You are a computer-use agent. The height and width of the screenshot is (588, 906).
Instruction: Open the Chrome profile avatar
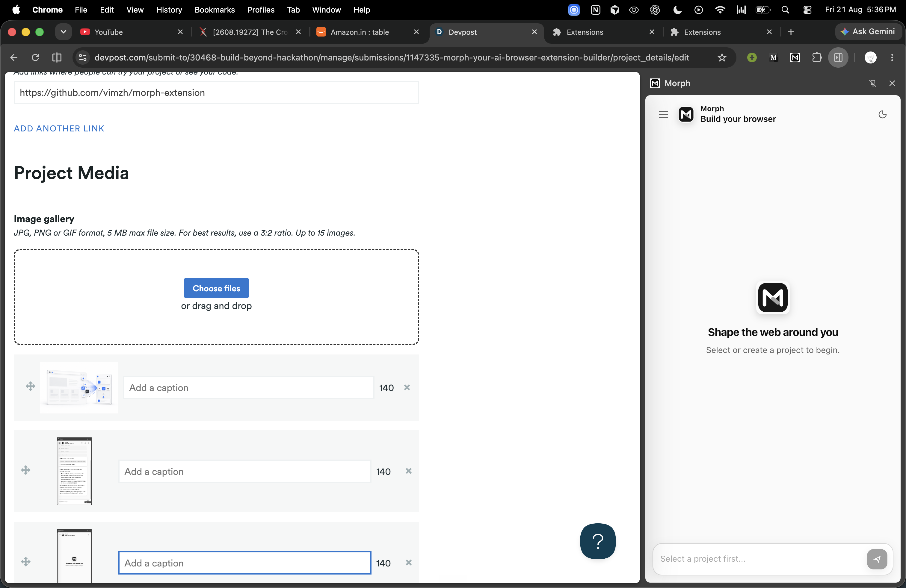coord(871,58)
